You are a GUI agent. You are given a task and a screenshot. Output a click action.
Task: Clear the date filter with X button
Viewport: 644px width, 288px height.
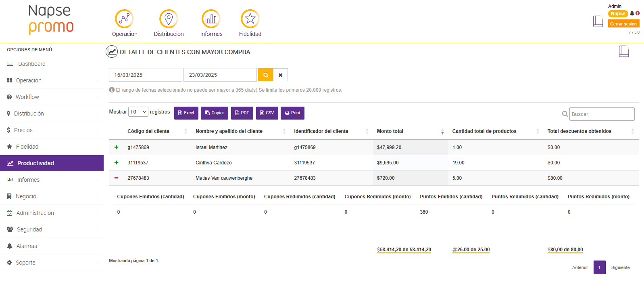[x=280, y=75]
